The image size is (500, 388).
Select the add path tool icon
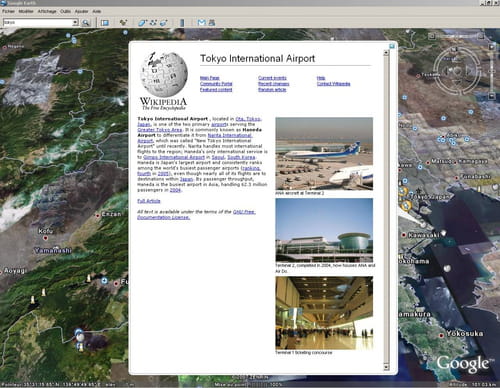153,23
